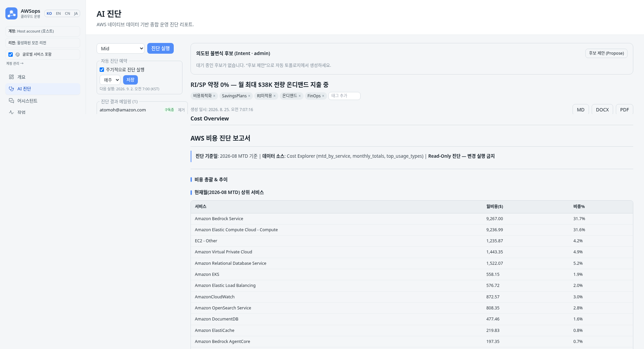Run diagnosis with 진단 실행 button
The image size is (644, 349).
coord(160,48)
